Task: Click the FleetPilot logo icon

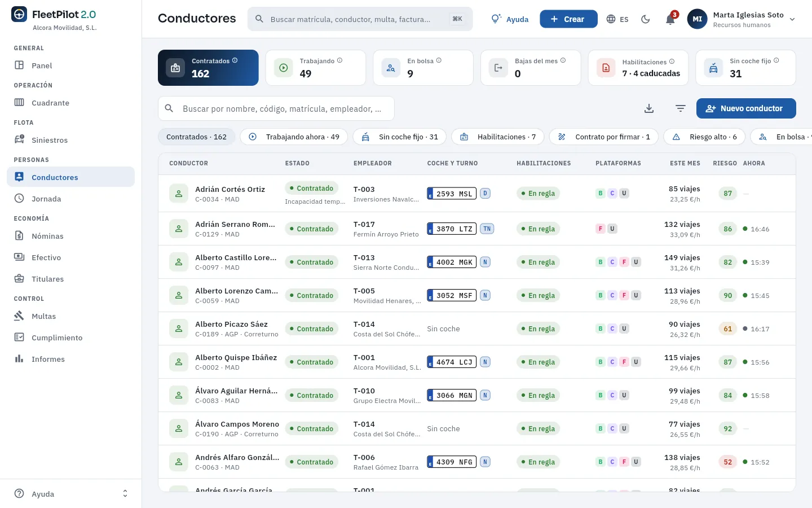Action: point(19,15)
